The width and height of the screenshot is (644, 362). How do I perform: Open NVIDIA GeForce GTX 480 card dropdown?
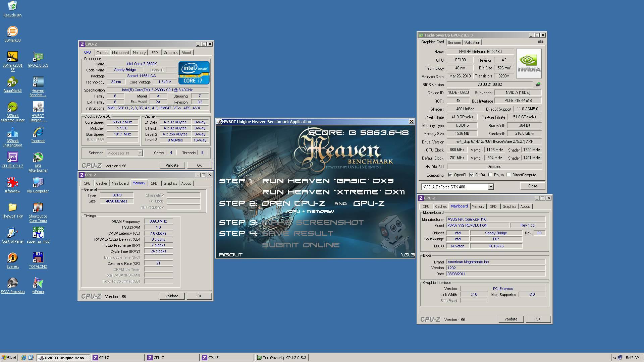(491, 187)
